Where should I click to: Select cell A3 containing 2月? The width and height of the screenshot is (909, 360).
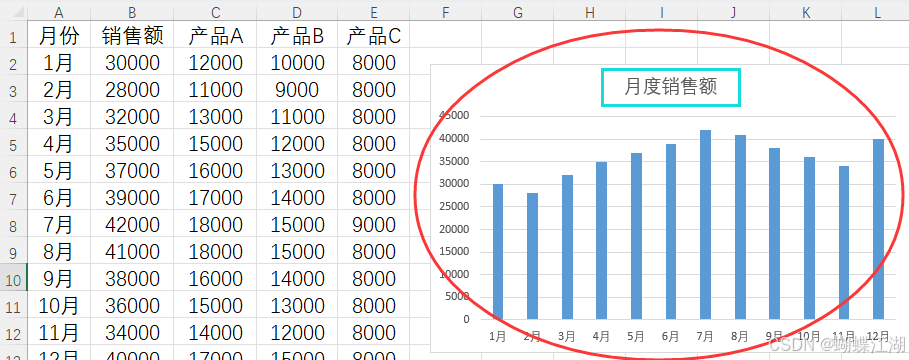(59, 90)
